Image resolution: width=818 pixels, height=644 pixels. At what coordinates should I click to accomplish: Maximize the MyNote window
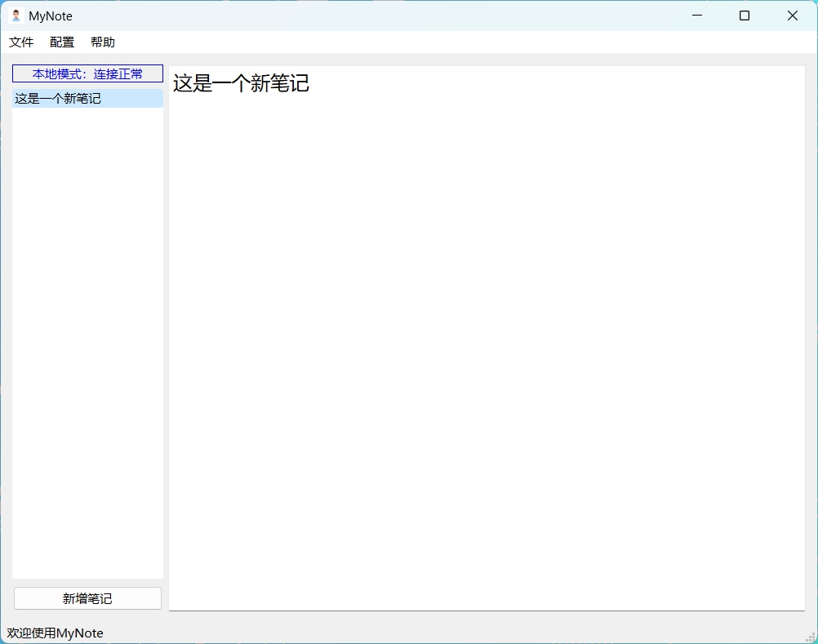745,16
